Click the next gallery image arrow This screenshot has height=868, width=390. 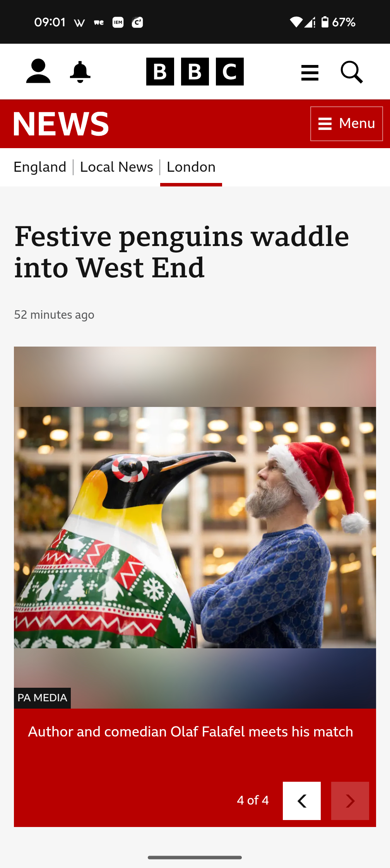tap(350, 801)
